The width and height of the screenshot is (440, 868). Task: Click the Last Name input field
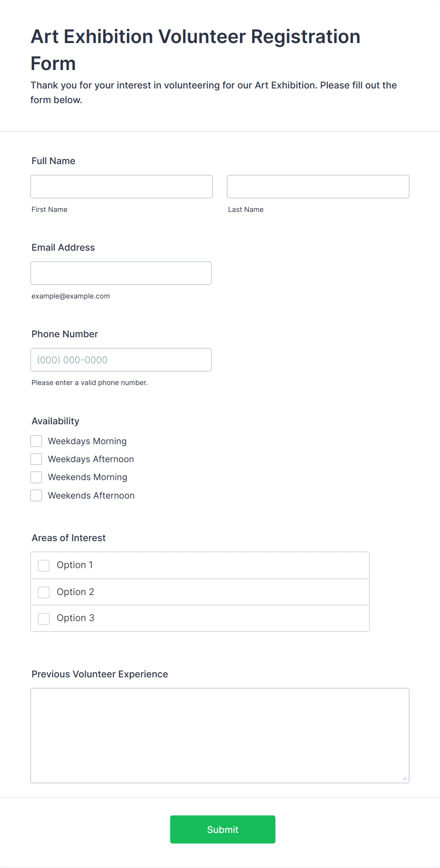coord(318,186)
